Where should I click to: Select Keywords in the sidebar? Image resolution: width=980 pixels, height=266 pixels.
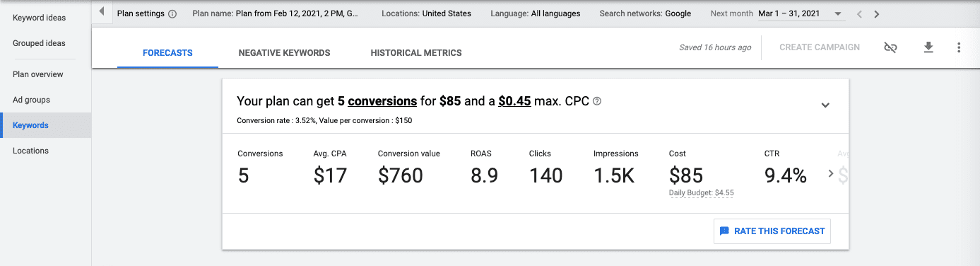(45, 125)
